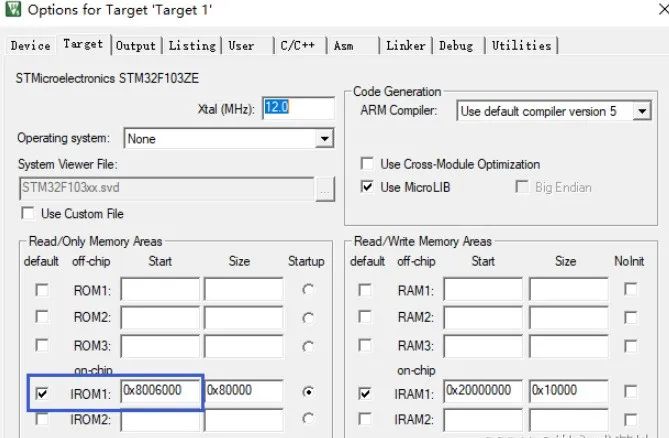Click the Xtal (MHz) input field

pos(298,108)
